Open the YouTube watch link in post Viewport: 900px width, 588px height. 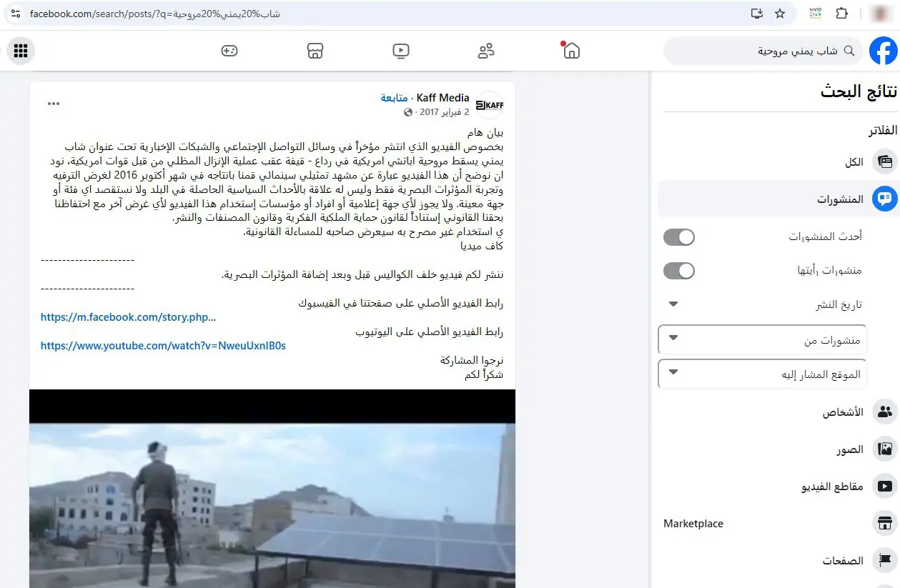pyautogui.click(x=163, y=346)
